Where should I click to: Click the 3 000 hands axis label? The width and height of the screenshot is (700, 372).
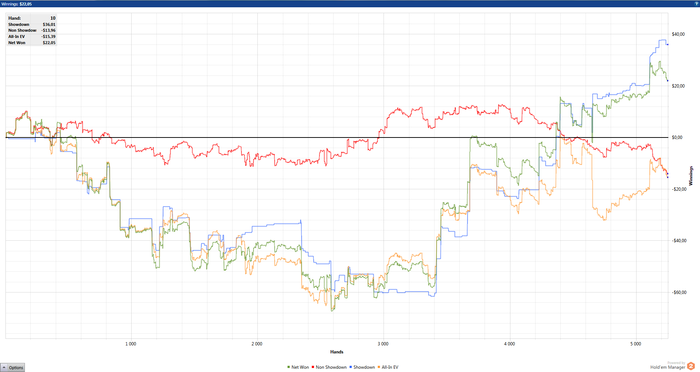pos(383,344)
